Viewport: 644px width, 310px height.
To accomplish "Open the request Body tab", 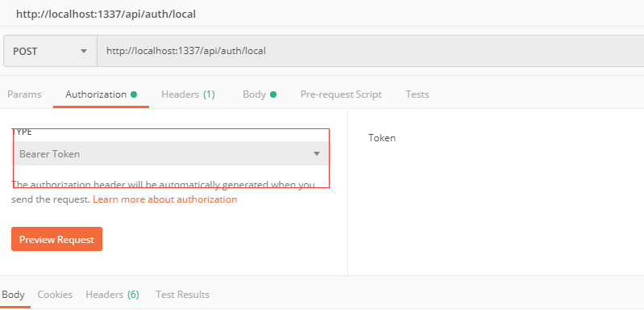I will (260, 94).
